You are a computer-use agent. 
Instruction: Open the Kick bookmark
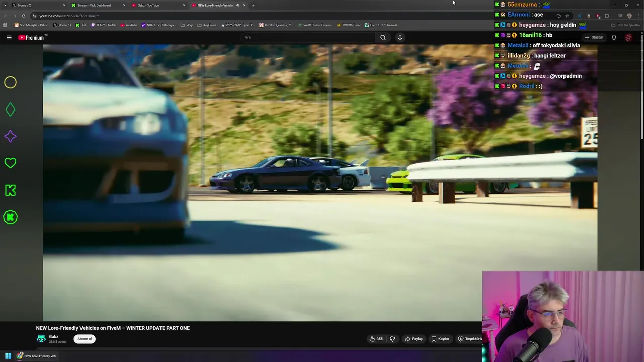click(82, 25)
